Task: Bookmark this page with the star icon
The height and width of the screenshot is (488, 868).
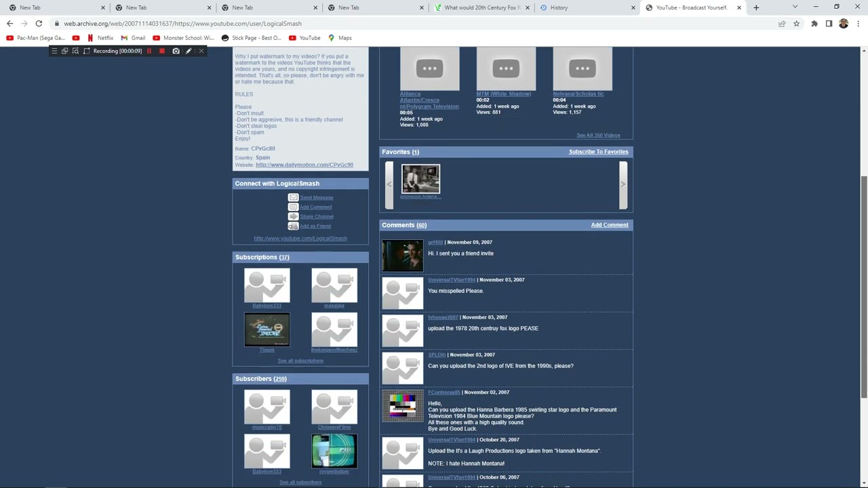Action: click(x=797, y=24)
